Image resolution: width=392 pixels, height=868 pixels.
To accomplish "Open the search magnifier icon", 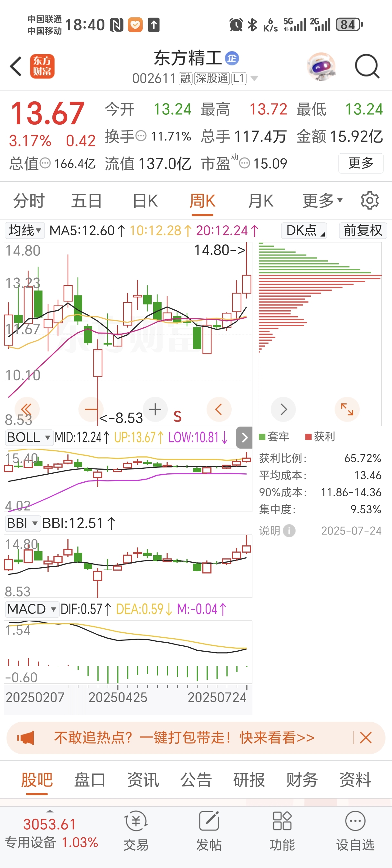I will click(x=367, y=66).
